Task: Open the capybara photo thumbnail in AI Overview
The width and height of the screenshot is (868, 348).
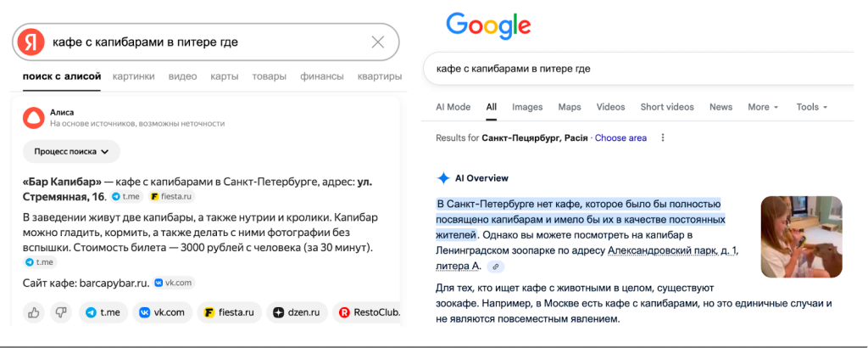Action: [801, 236]
